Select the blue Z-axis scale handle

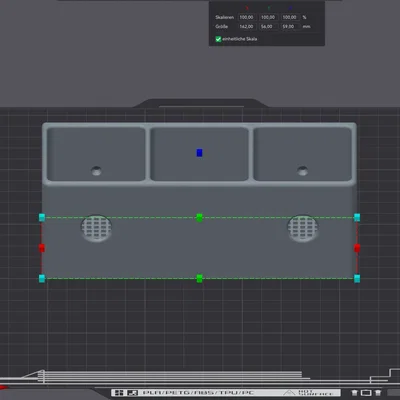point(199,153)
